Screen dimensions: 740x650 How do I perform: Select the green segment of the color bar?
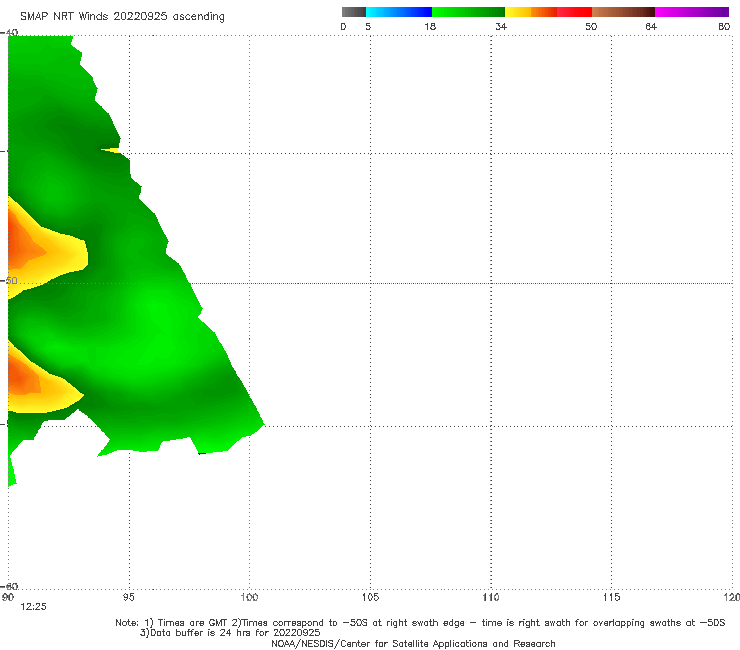pyautogui.click(x=468, y=12)
